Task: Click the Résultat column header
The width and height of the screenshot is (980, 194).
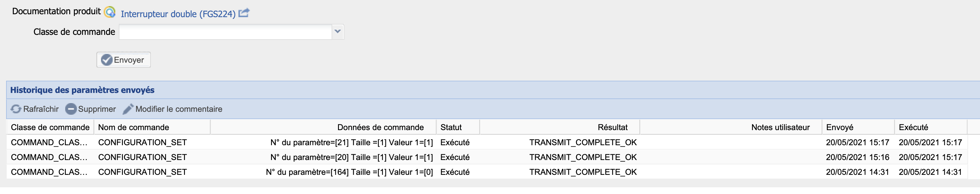Action: point(612,127)
